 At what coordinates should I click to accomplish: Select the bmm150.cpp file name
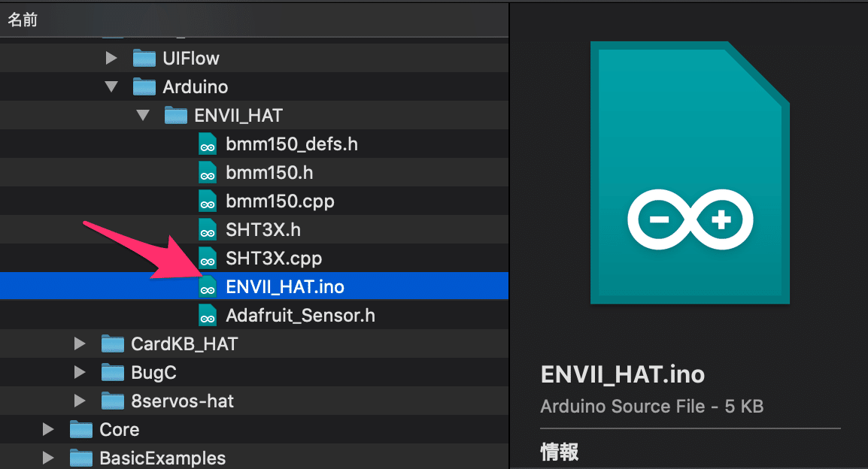(280, 201)
